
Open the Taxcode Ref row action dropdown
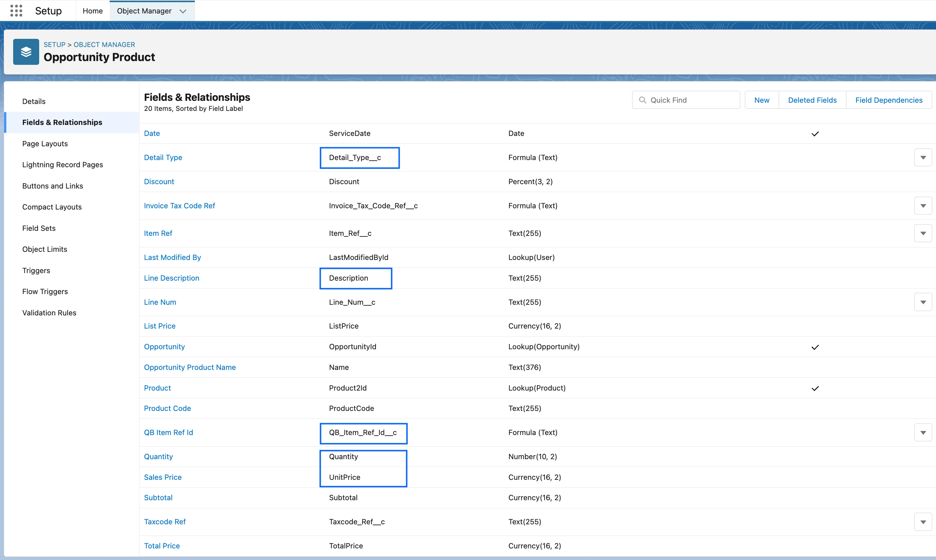click(x=923, y=522)
